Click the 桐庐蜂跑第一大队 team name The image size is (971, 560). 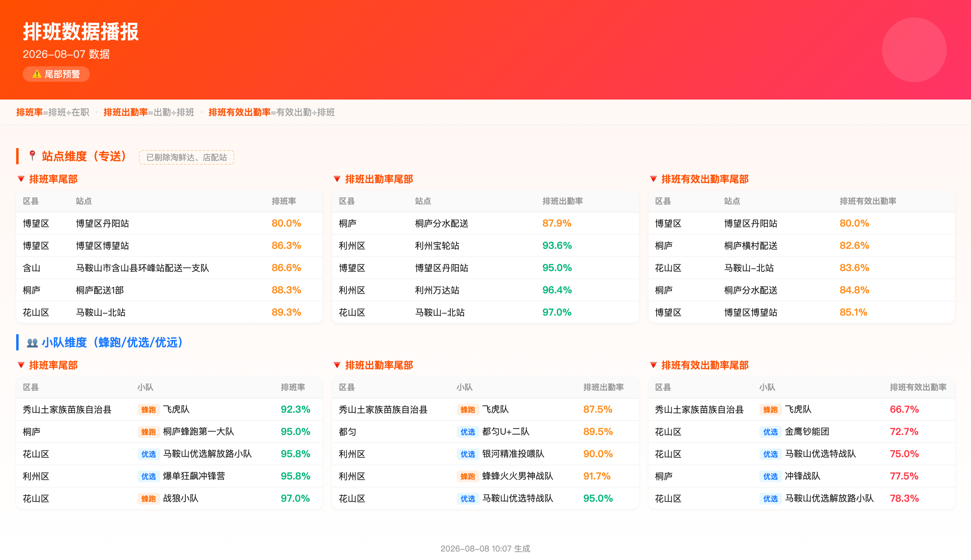coord(199,432)
